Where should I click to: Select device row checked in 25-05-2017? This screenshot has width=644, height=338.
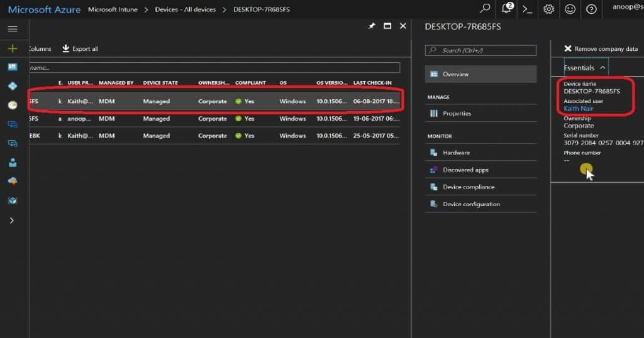[x=214, y=136]
